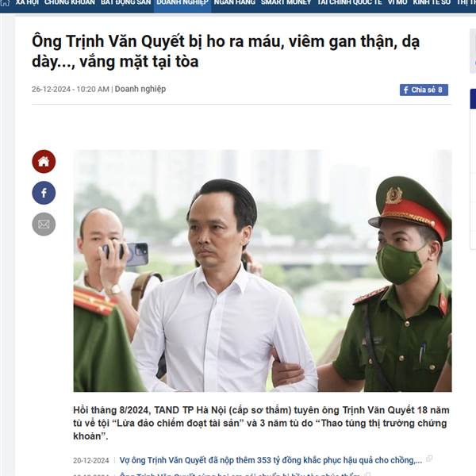Viewport: 476px width, 476px height.
Task: Navigate to SMART MONEY section
Action: (x=286, y=2)
